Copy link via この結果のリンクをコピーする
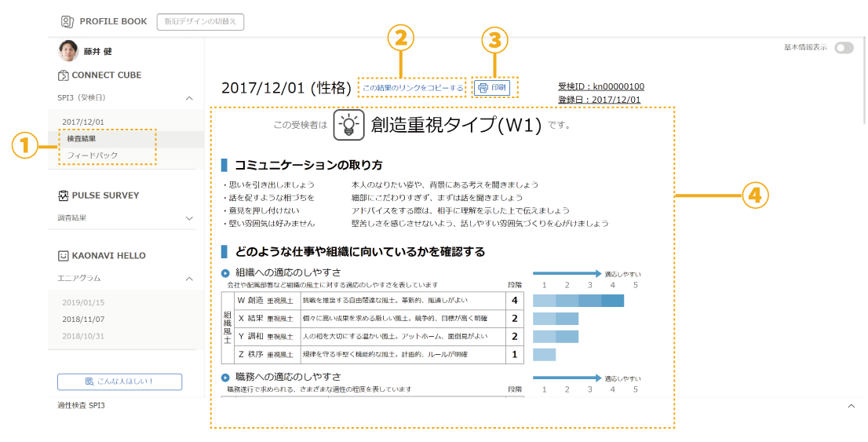Image resolution: width=868 pixels, height=442 pixels. point(412,88)
